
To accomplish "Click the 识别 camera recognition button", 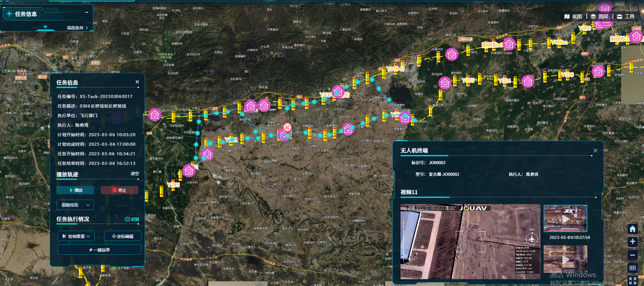I will pyautogui.click(x=132, y=219).
